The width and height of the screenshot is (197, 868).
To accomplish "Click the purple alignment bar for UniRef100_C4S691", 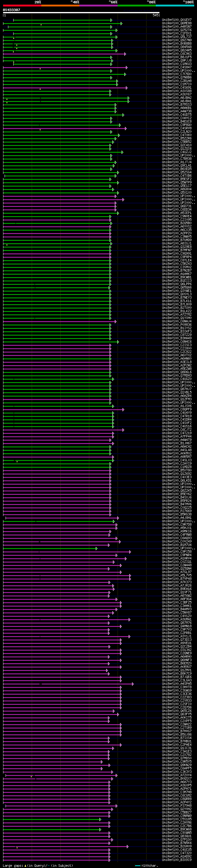I will coord(65,88).
